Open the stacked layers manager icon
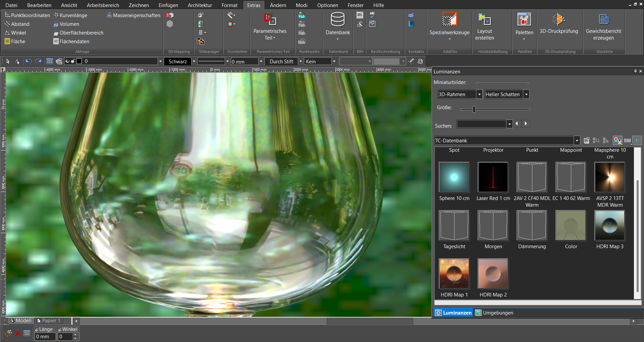The image size is (644, 342). pos(59,61)
